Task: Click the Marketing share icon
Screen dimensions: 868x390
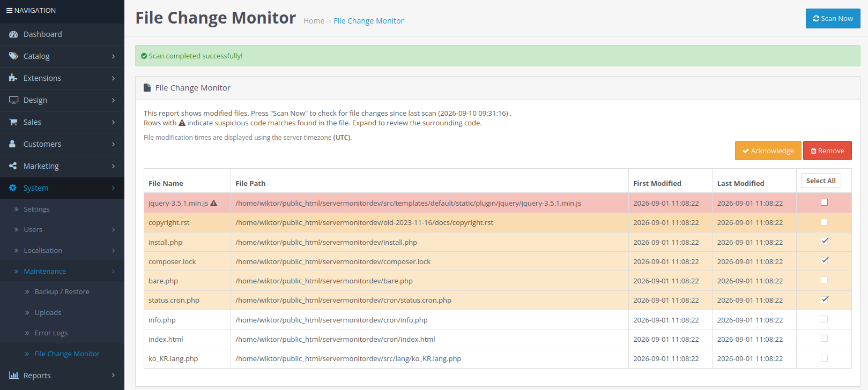Action: click(13, 166)
